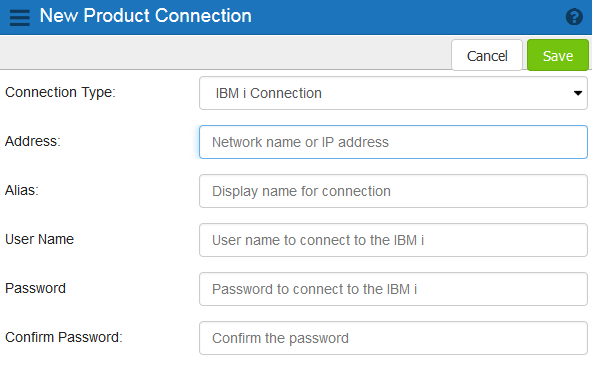
Task: Focus the Password to connect input
Action: point(393,289)
